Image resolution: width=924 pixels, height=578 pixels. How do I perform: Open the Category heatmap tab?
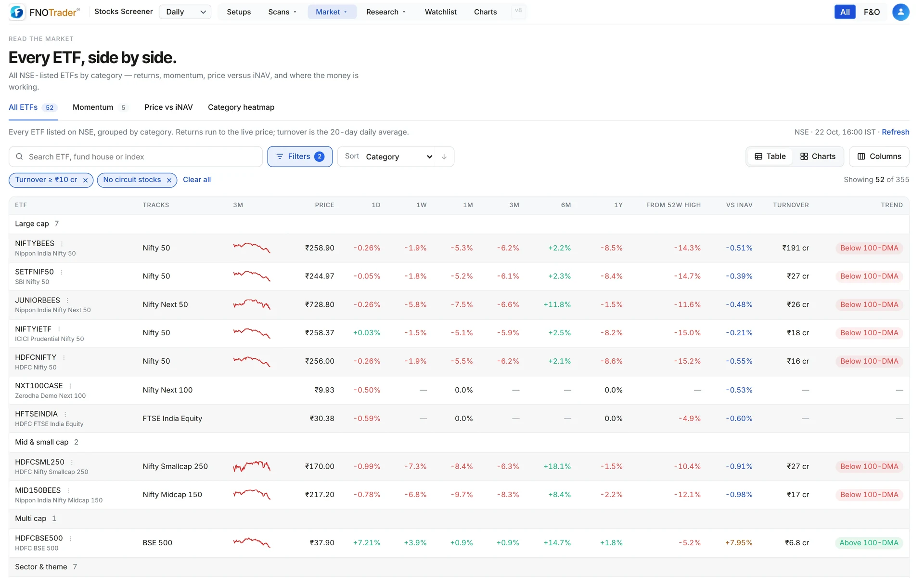[x=241, y=107]
